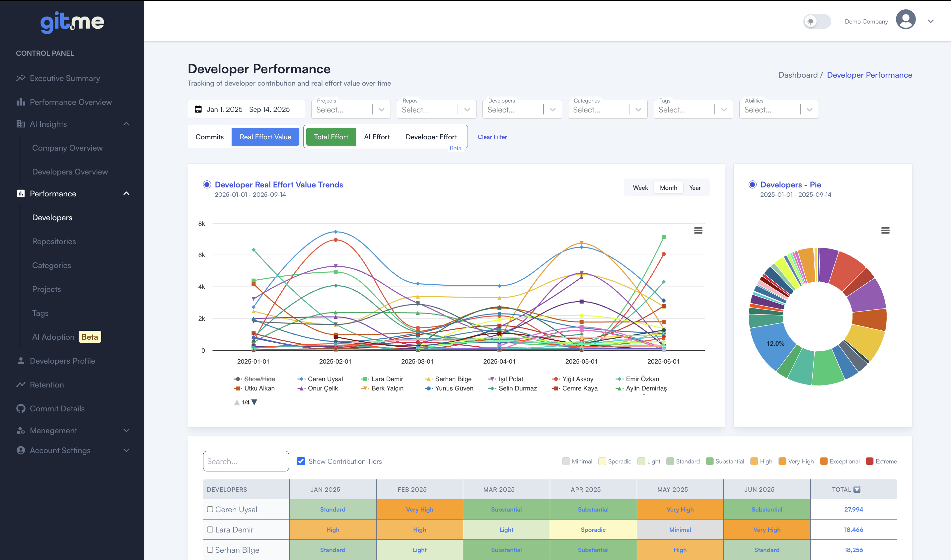951x560 pixels.
Task: Open the trends chart hamburger menu
Action: (698, 230)
